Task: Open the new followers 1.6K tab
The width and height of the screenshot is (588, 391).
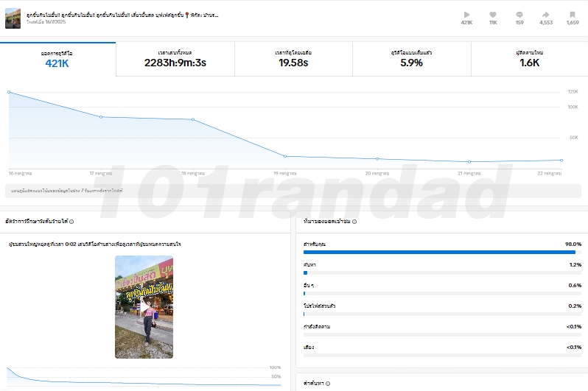Action: (x=529, y=59)
